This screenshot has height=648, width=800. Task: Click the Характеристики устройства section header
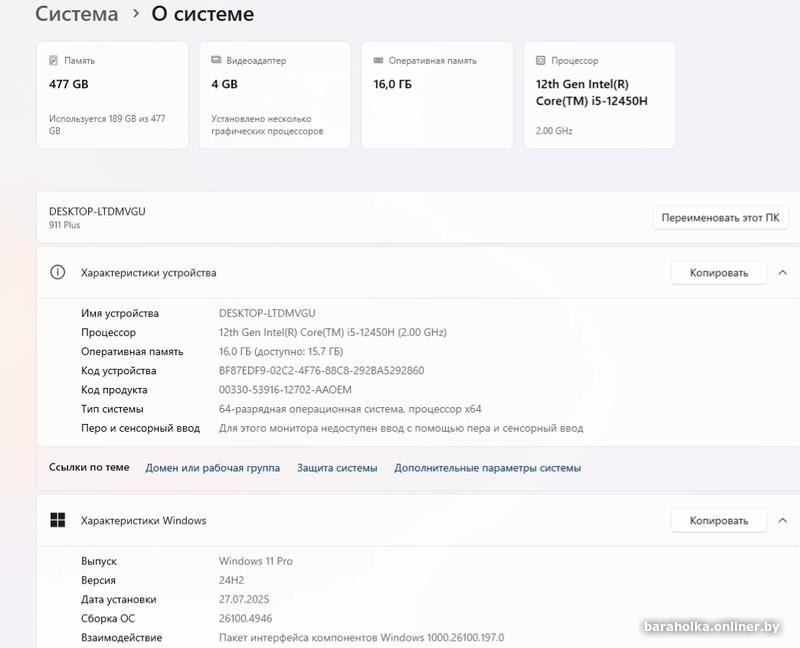coord(418,272)
